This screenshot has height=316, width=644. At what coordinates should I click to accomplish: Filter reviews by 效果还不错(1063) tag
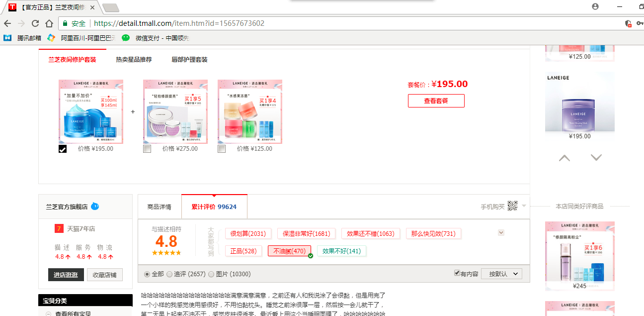point(371,234)
